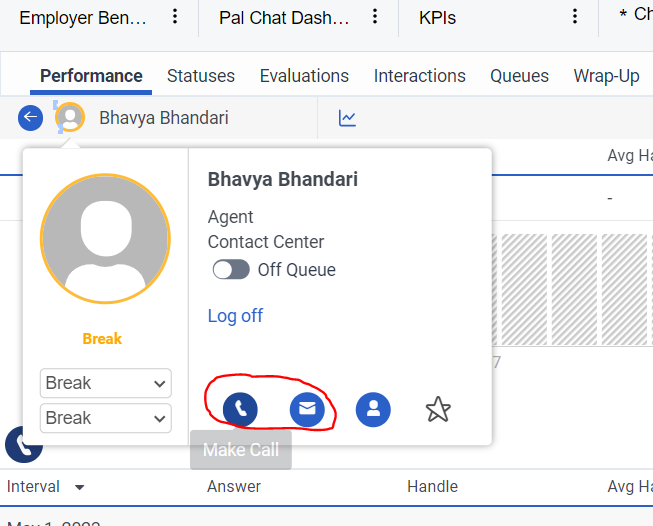Open the line chart icon
This screenshot has width=653, height=526.
[x=347, y=118]
